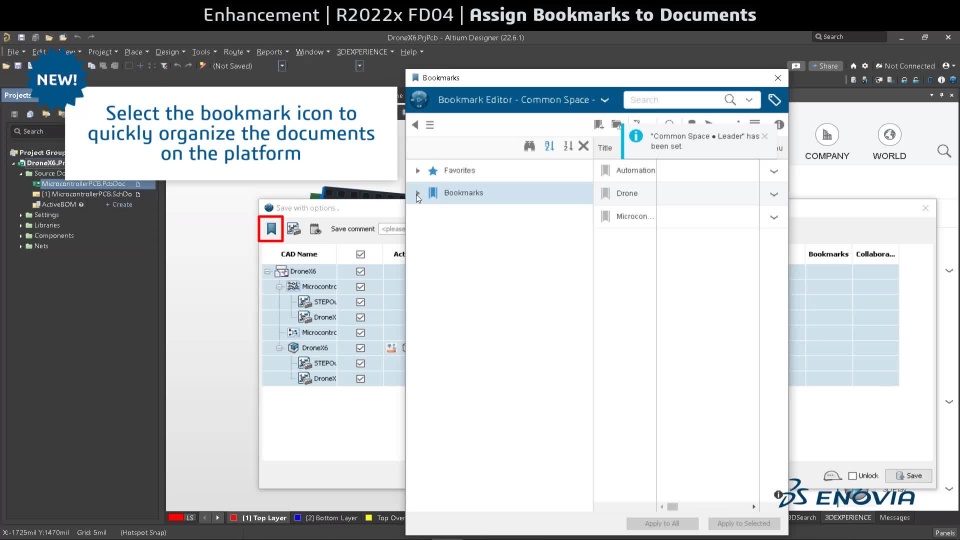Click the back arrow in Bookmark Editor toolbar
The width and height of the screenshot is (960, 540).
coord(415,125)
